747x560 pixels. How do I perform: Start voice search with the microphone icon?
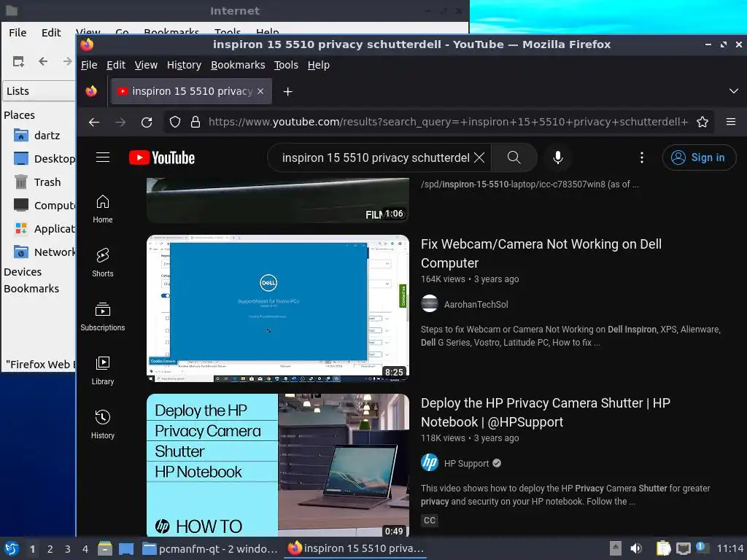558,157
